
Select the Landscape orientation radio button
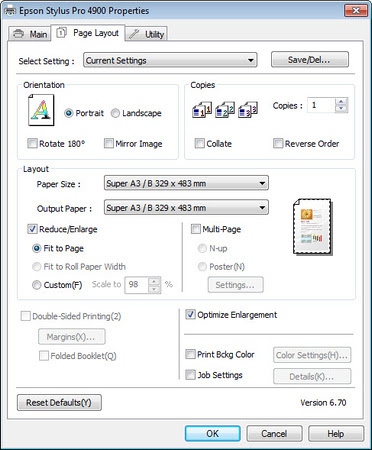[115, 113]
